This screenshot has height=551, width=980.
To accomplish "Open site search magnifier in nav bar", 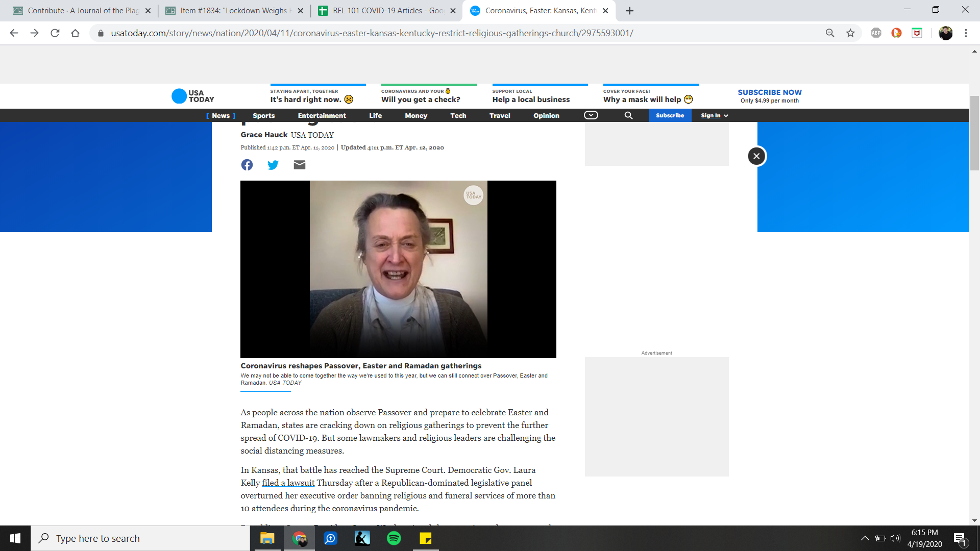I will point(628,116).
